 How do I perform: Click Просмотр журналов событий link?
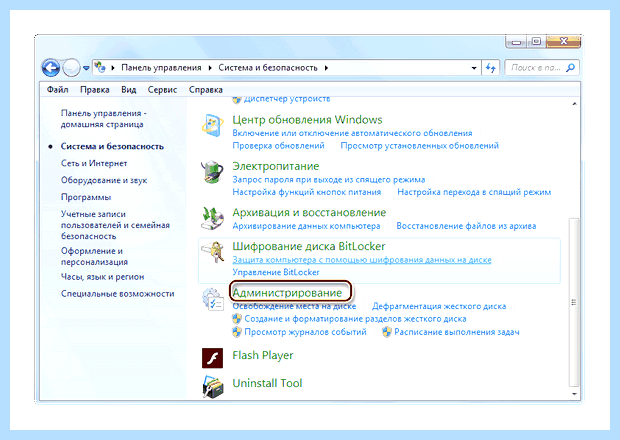(x=305, y=332)
